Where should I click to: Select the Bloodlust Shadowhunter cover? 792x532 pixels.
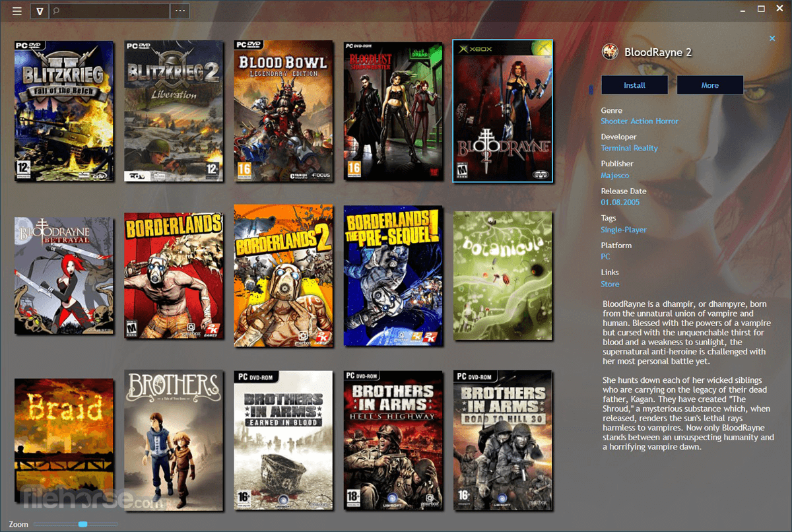[x=393, y=111]
